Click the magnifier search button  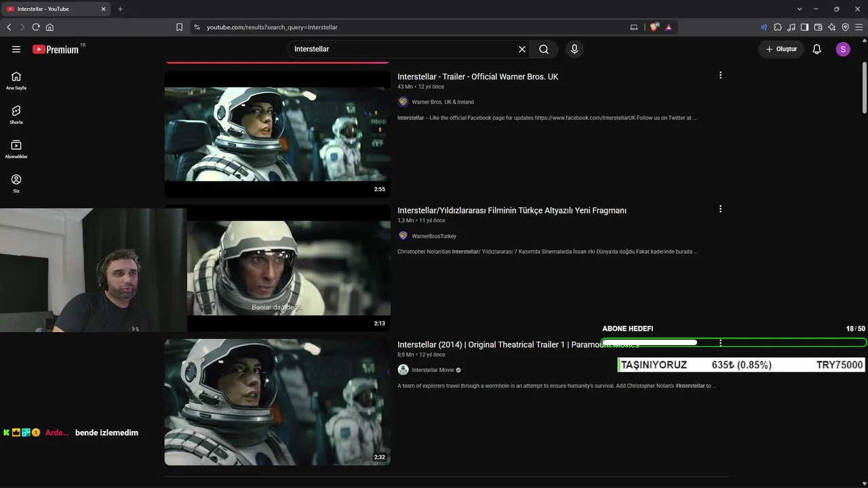click(544, 49)
